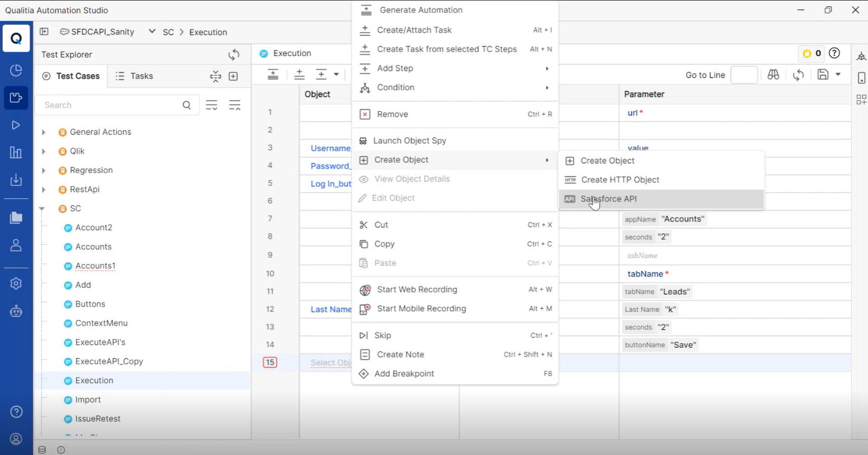Collapse the SC folder node
Image resolution: width=868 pixels, height=455 pixels.
[x=42, y=209]
